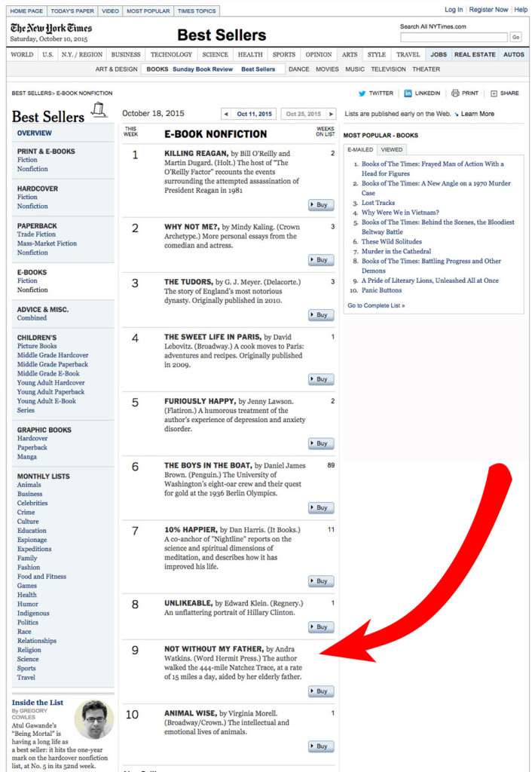Click E-BOOK NONFICTION breadcrumb
The image size is (532, 772).
click(84, 93)
